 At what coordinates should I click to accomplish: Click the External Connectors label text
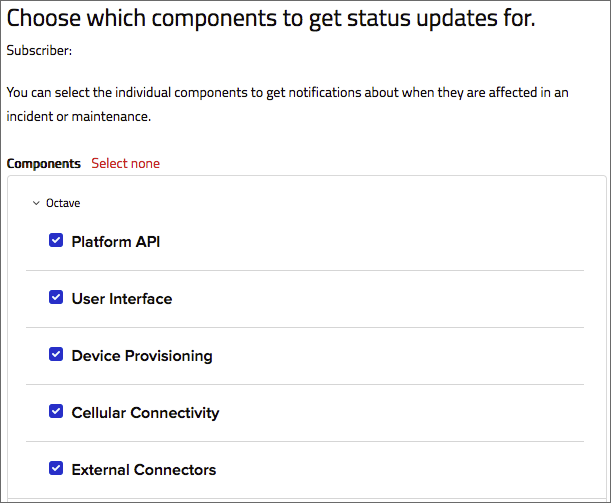coord(144,470)
